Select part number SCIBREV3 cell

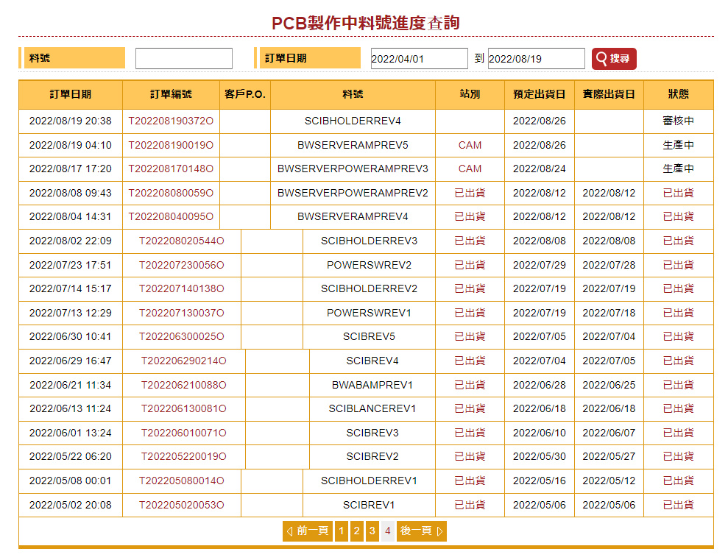(372, 433)
